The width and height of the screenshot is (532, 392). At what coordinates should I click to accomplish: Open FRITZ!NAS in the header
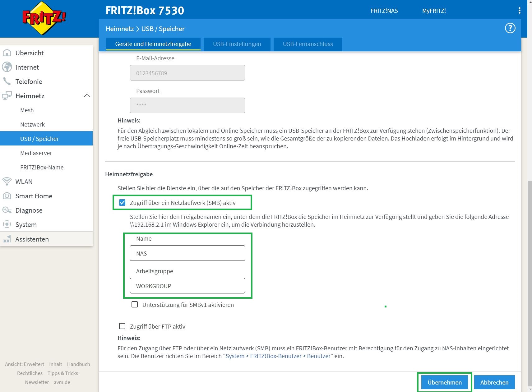[384, 11]
